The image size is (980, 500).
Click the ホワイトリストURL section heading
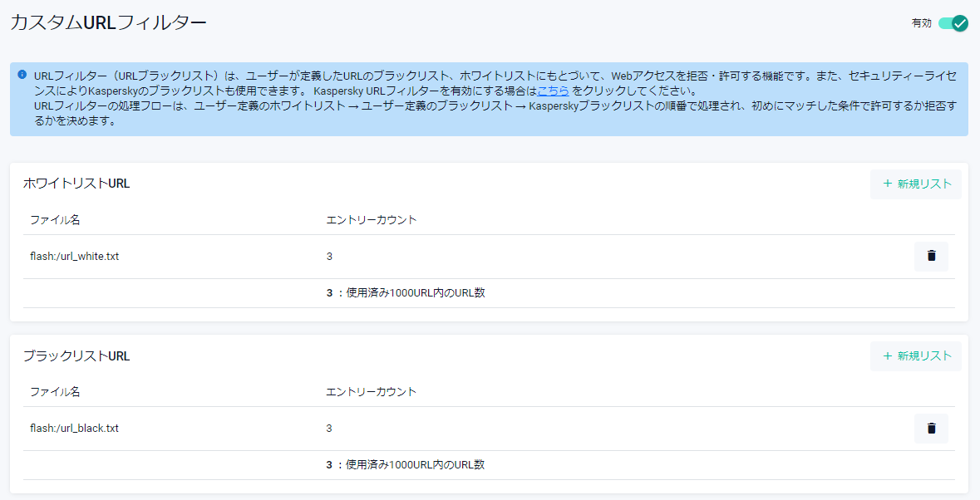pos(76,184)
